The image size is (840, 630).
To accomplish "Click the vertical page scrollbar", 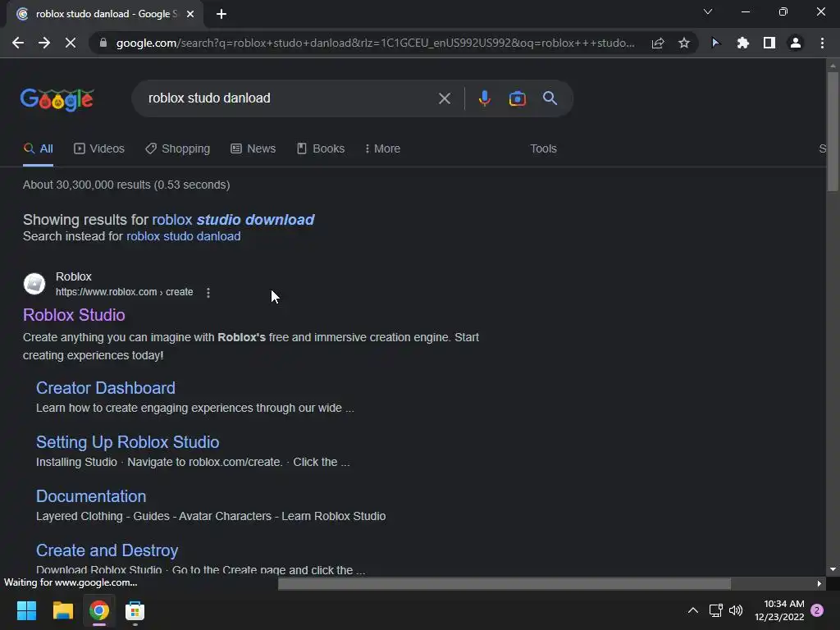I will (833, 130).
